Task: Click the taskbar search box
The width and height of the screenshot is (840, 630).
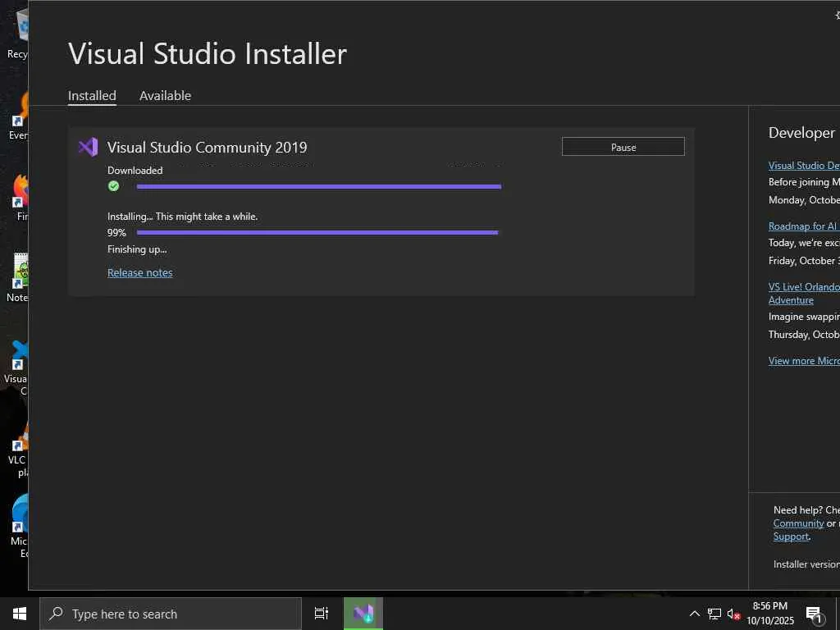Action: (x=171, y=614)
